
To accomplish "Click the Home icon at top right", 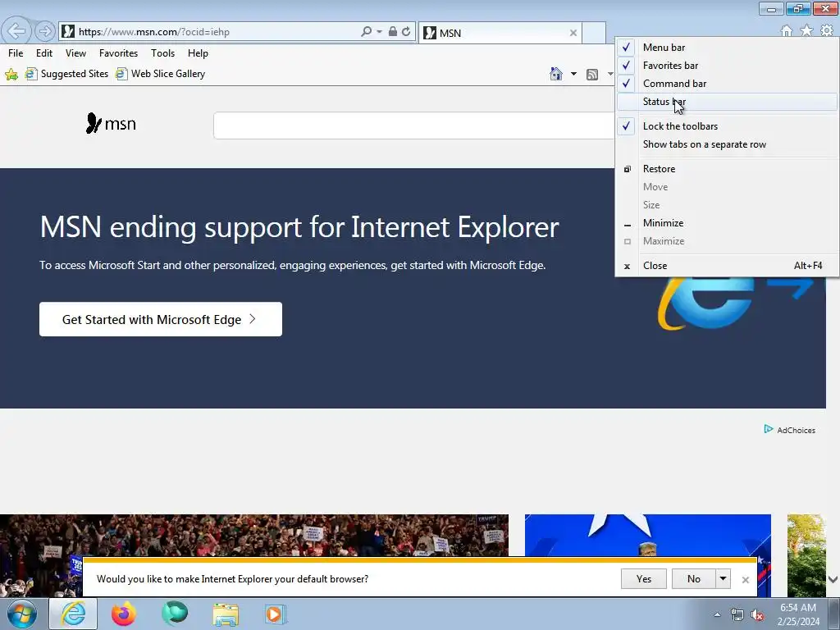I will coord(787,30).
